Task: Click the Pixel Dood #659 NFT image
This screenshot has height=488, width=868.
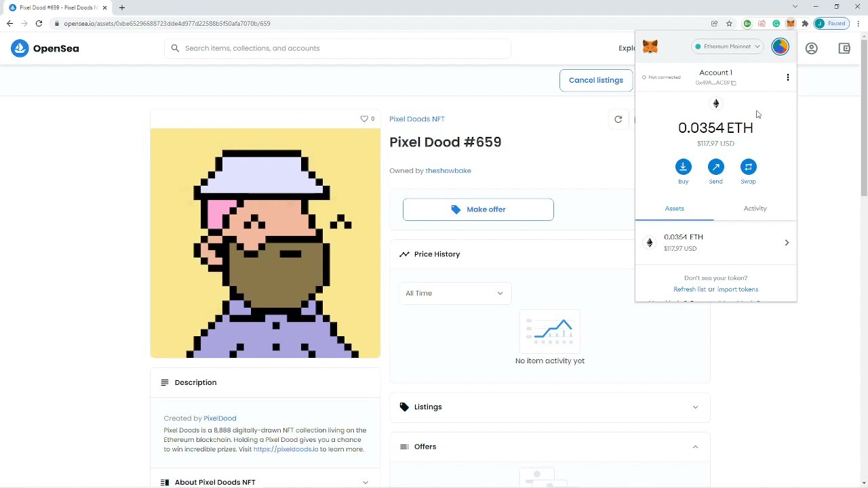Action: coord(265,243)
